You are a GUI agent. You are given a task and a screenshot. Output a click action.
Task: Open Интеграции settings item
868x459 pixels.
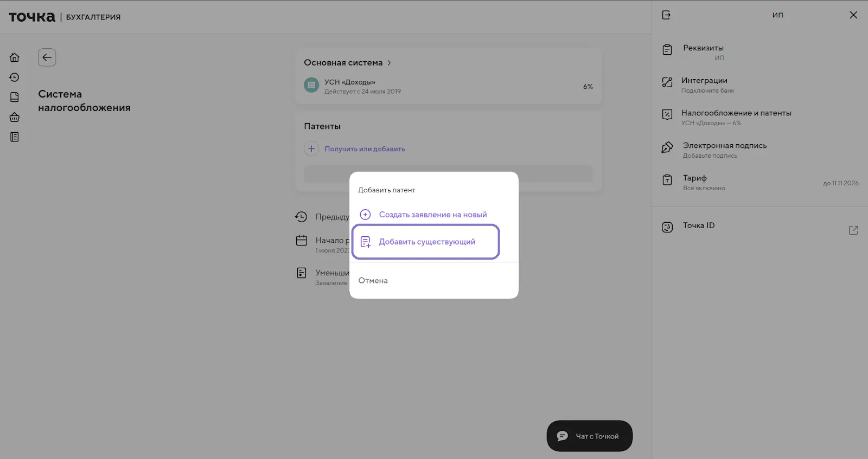click(704, 81)
